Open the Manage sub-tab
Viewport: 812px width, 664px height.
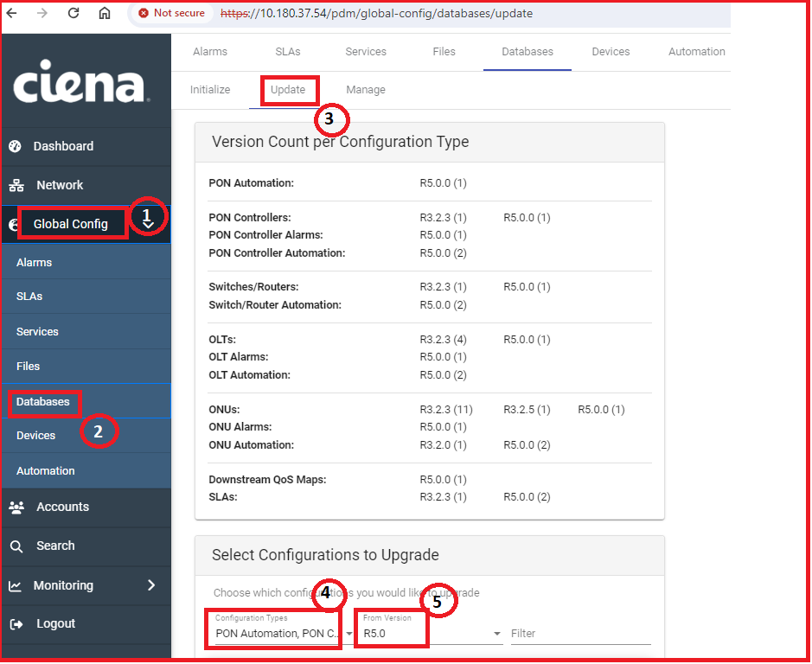(x=366, y=90)
